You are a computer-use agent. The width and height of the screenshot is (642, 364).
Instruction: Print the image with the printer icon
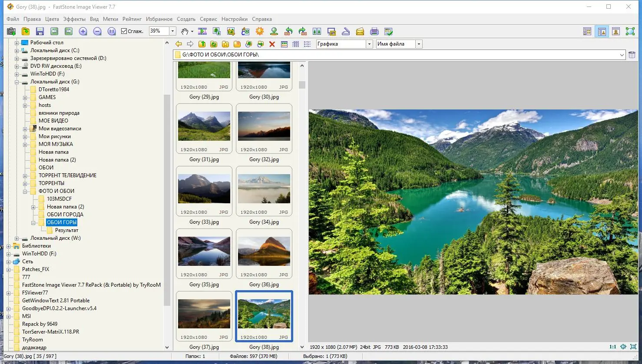click(374, 31)
